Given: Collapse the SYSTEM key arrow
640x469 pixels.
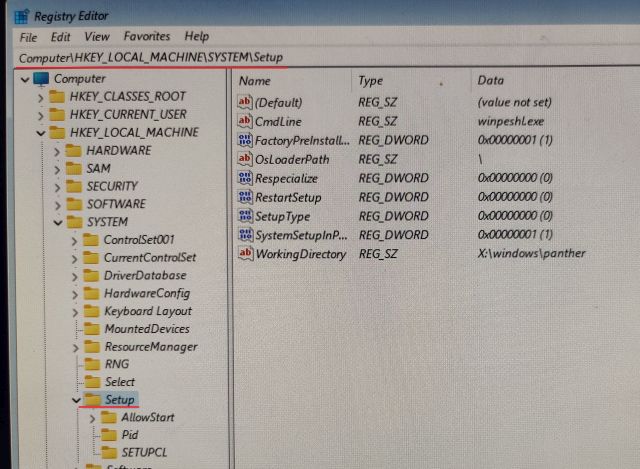Looking at the screenshot, I should 58,223.
